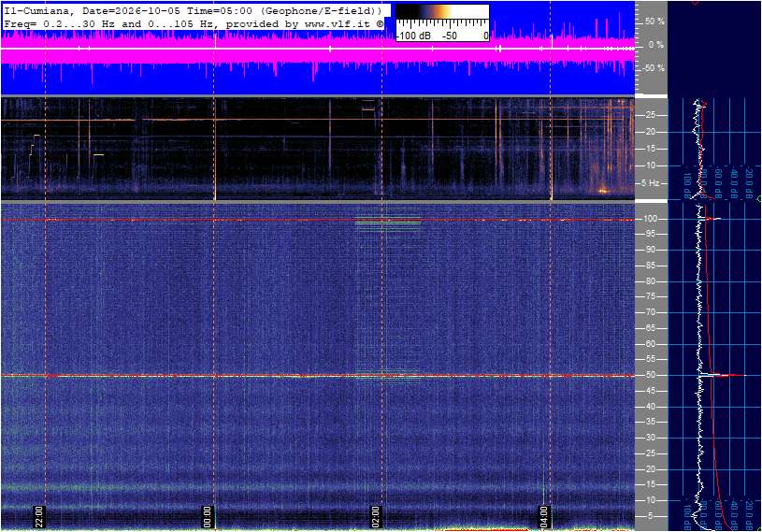
Task: Click the '5 Hz' frequency axis label
Action: [650, 183]
